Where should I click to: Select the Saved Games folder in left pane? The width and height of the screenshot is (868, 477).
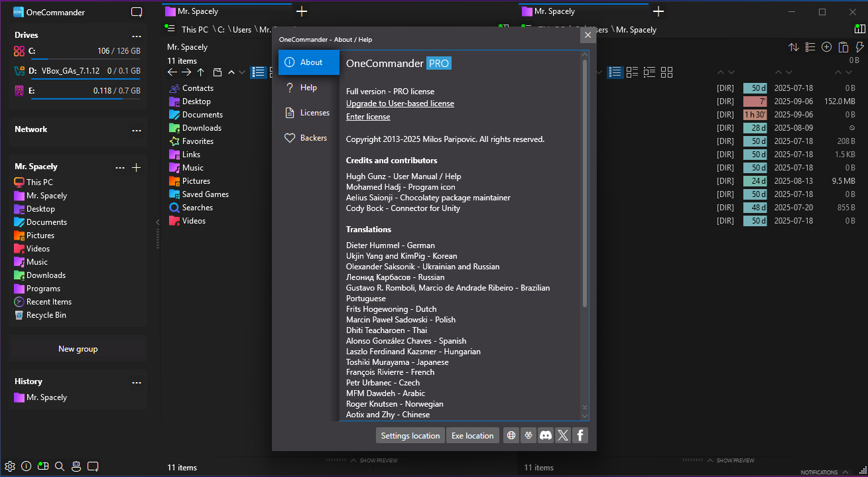coord(206,194)
